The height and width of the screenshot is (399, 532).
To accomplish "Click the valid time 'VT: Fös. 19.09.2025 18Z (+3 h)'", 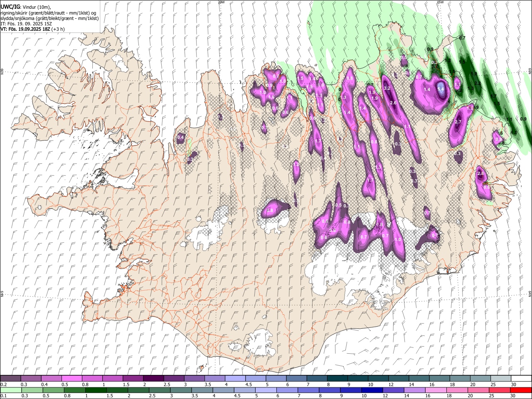I will click(x=33, y=29).
